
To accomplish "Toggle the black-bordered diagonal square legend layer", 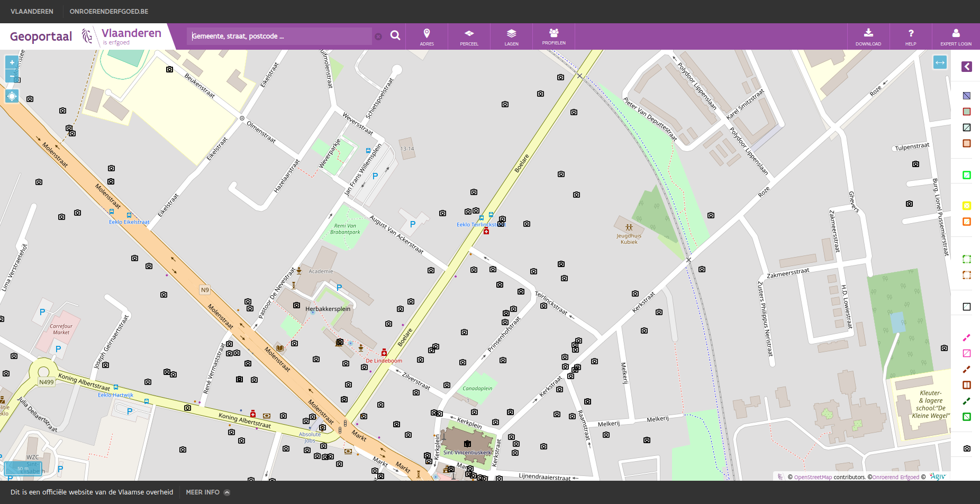I will click(x=967, y=127).
